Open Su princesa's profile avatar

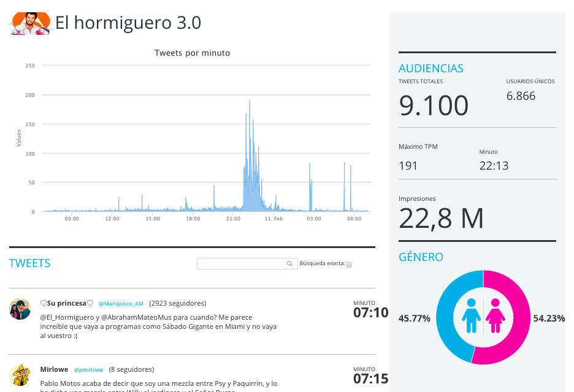[x=20, y=309]
